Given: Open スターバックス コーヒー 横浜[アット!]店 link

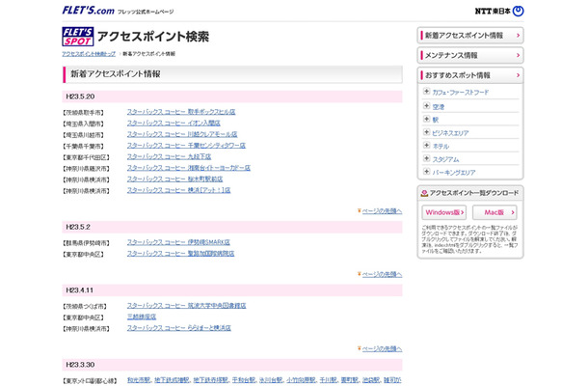Looking at the screenshot, I should pos(179,191).
